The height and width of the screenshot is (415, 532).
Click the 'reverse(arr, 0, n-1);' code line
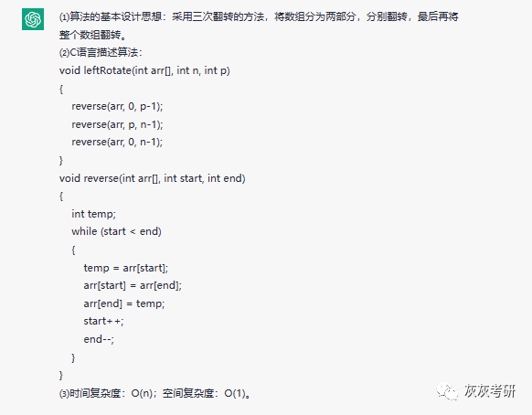117,142
